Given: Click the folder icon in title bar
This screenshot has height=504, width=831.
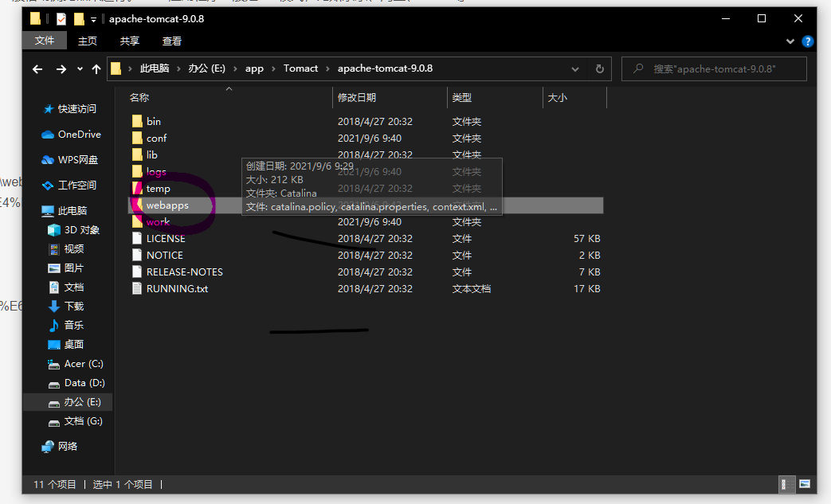Looking at the screenshot, I should point(36,19).
